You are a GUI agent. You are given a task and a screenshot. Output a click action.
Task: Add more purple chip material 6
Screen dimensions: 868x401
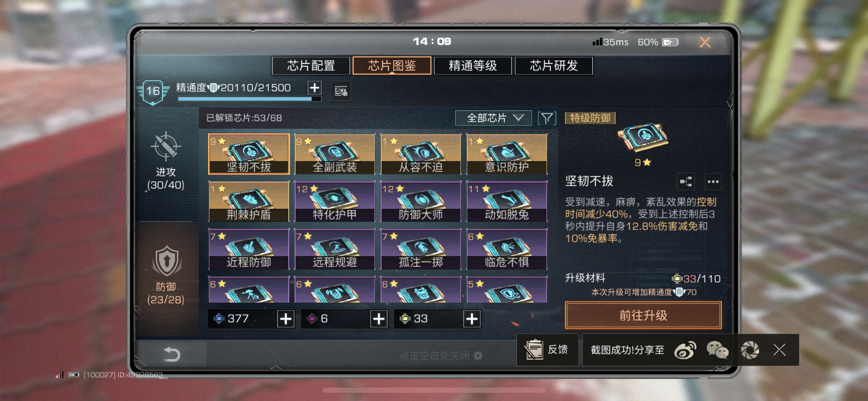pos(379,319)
